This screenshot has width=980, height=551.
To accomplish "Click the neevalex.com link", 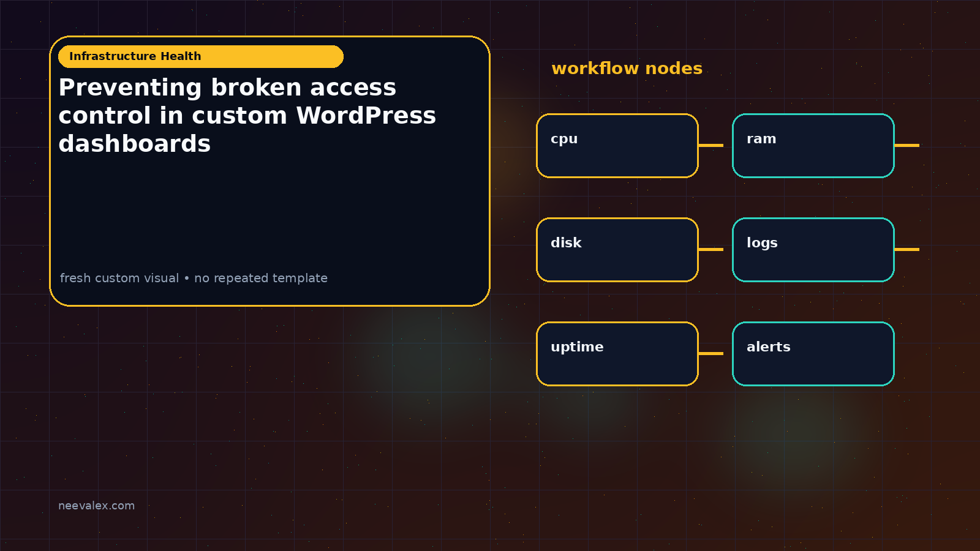I will click(x=96, y=506).
